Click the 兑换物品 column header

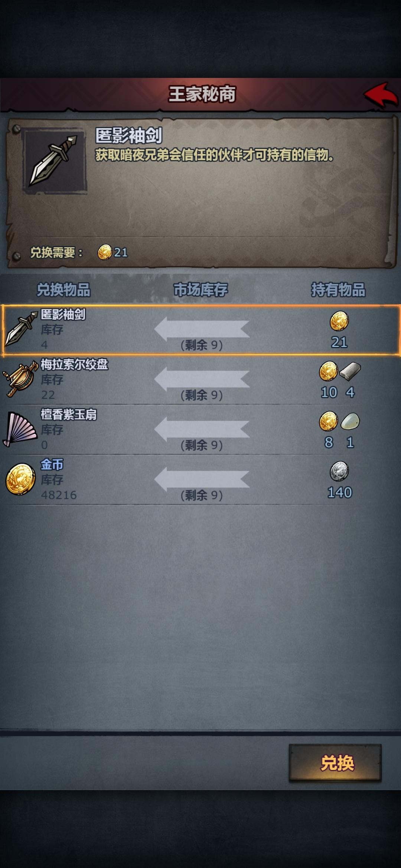[x=63, y=290]
